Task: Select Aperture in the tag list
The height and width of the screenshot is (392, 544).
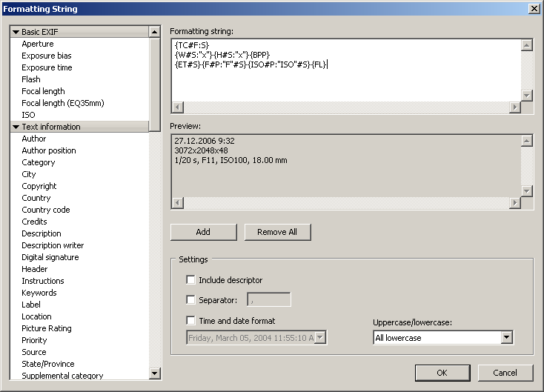Action: (38, 44)
